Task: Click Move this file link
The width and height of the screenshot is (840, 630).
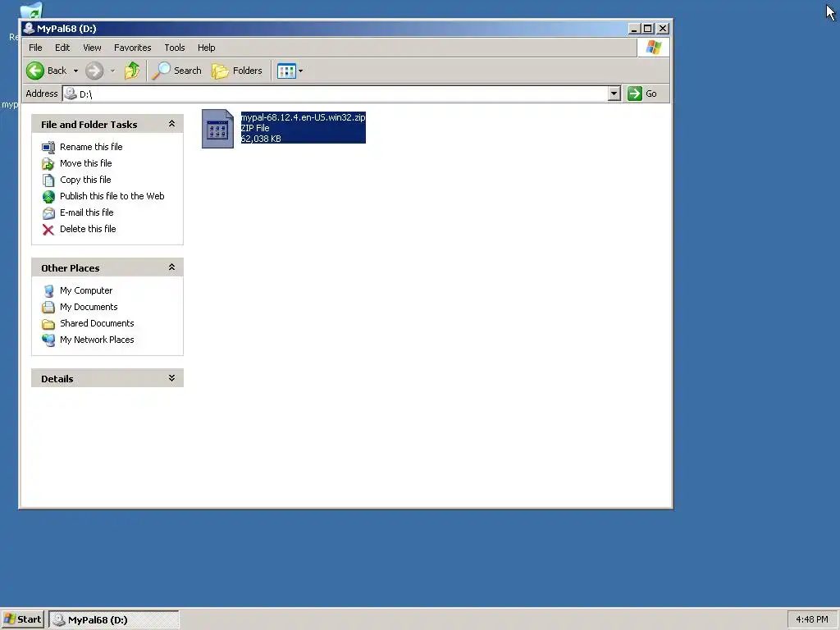Action: [85, 163]
